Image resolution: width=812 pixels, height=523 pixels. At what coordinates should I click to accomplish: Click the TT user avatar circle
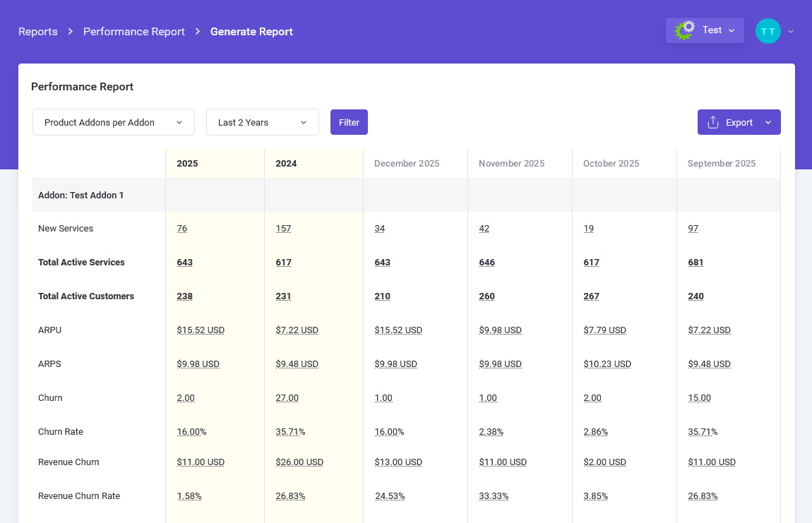(x=768, y=31)
